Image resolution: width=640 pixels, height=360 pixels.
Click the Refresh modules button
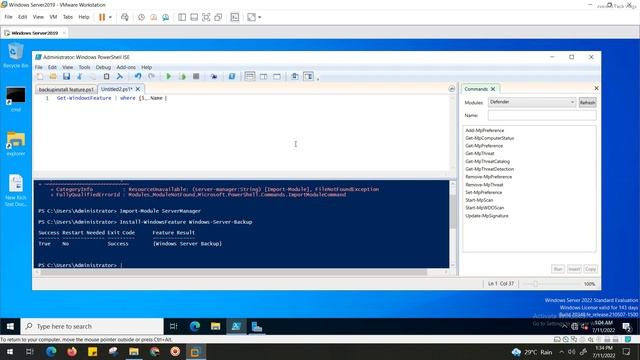pyautogui.click(x=587, y=102)
